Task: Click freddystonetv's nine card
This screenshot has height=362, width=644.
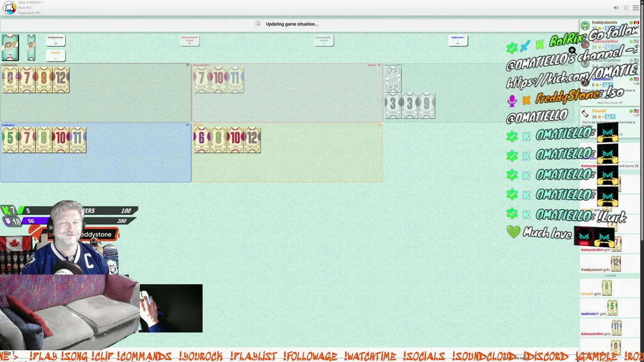Action: [x=44, y=80]
